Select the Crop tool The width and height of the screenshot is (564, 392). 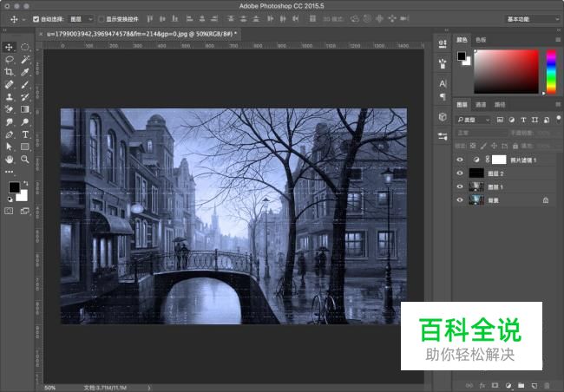tap(9, 72)
